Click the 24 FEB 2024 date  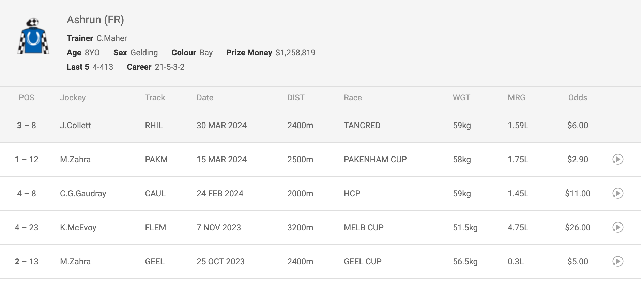click(220, 194)
